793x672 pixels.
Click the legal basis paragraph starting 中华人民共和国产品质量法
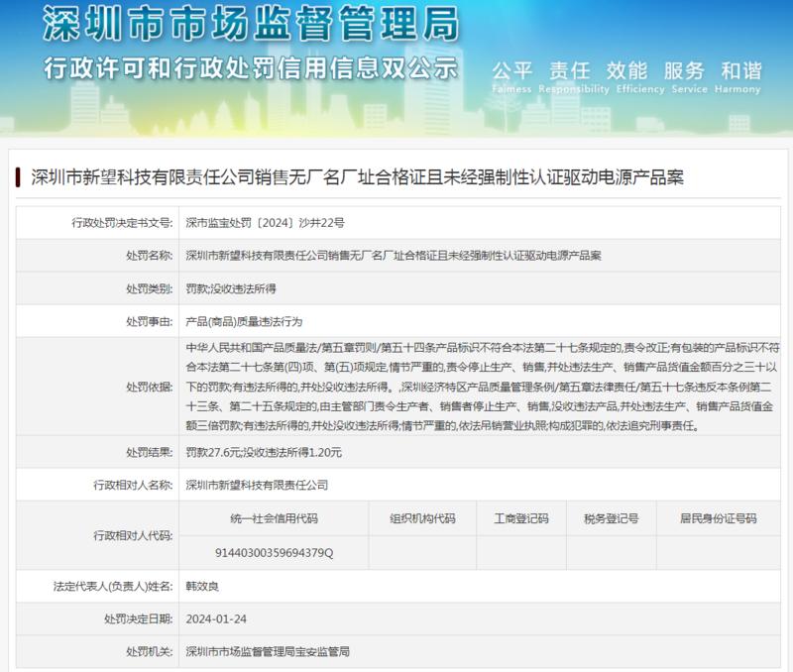[482, 387]
